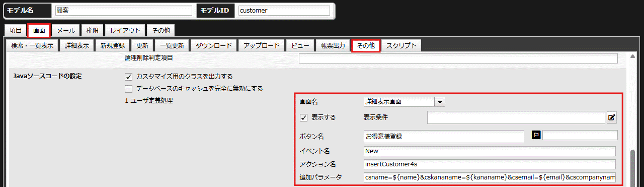The width and height of the screenshot is (644, 187).
Task: Click the vertical scrollbar thumb
Action: (633, 168)
